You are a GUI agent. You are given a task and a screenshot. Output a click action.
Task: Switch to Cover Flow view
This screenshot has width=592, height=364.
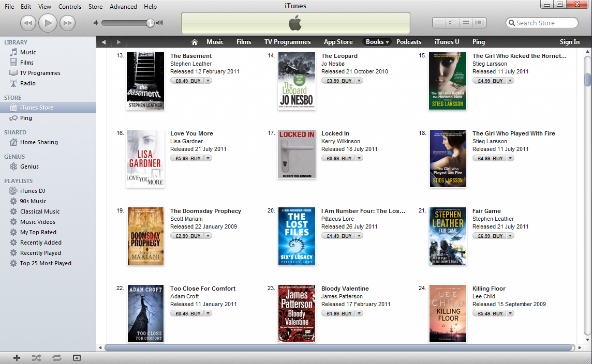[480, 23]
